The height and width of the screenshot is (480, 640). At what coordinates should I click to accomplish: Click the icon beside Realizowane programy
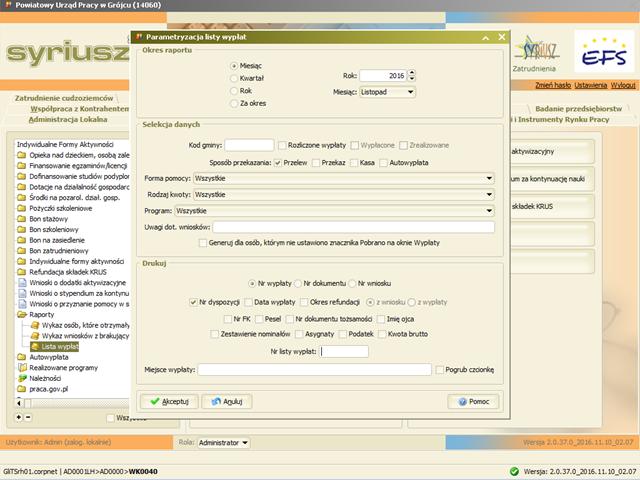click(22, 367)
